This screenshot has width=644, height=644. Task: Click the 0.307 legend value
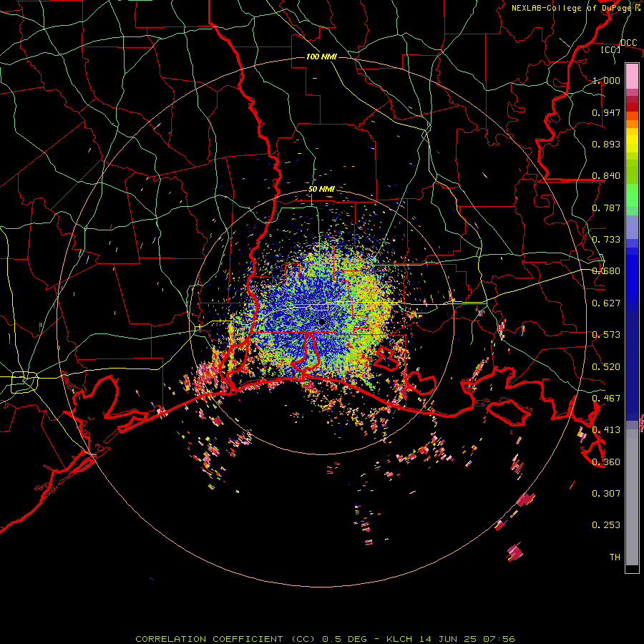click(606, 494)
